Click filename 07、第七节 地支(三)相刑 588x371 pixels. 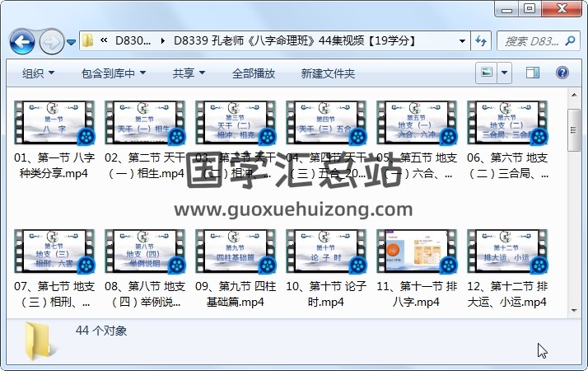point(54,294)
